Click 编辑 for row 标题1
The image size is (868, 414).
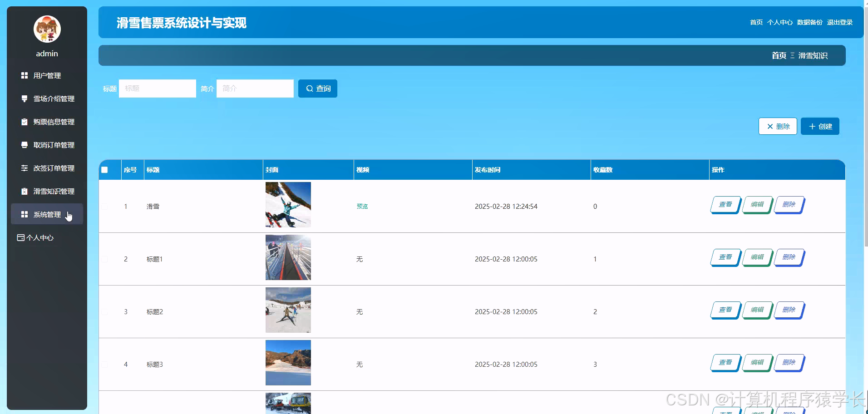(757, 257)
